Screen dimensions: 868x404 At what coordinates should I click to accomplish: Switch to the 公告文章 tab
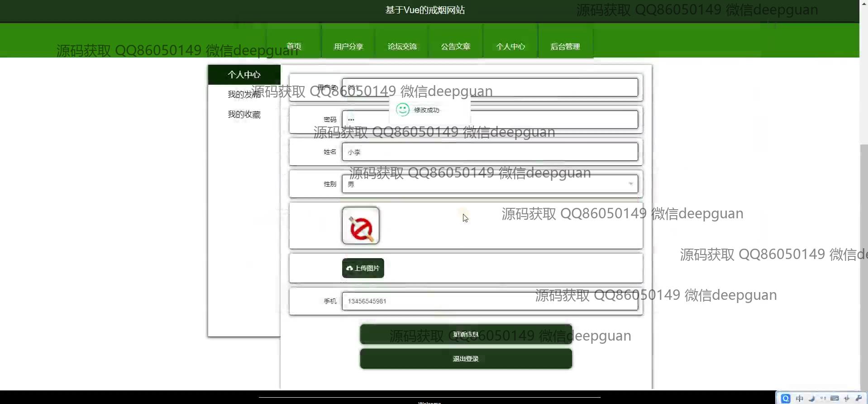coord(456,46)
